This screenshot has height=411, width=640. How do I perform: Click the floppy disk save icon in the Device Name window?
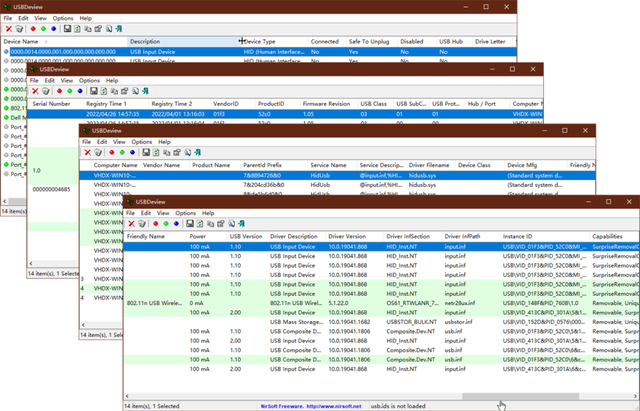point(68,29)
